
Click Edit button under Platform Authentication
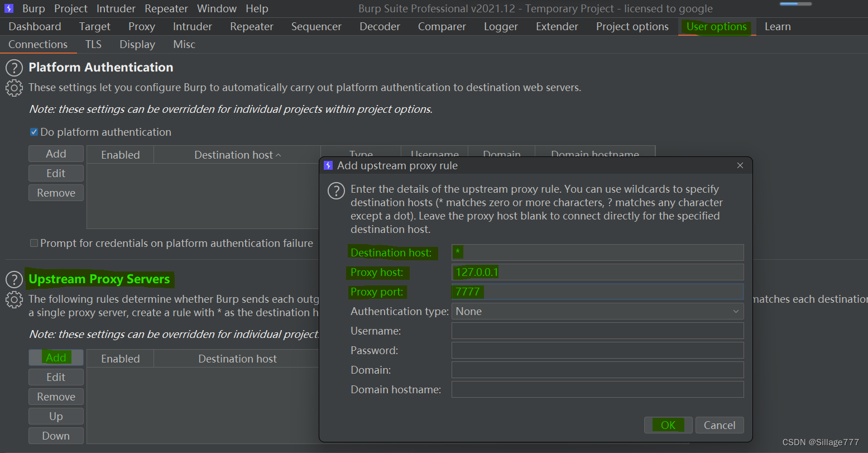point(56,173)
